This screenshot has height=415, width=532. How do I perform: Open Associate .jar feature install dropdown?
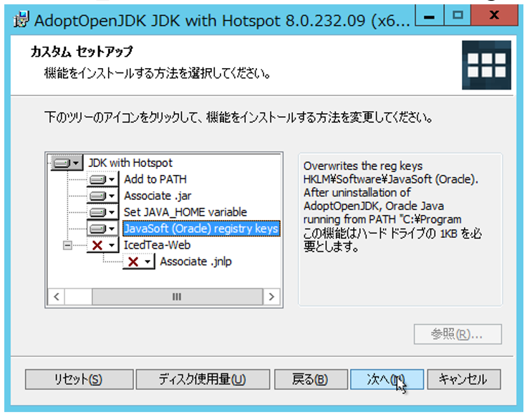coord(103,196)
